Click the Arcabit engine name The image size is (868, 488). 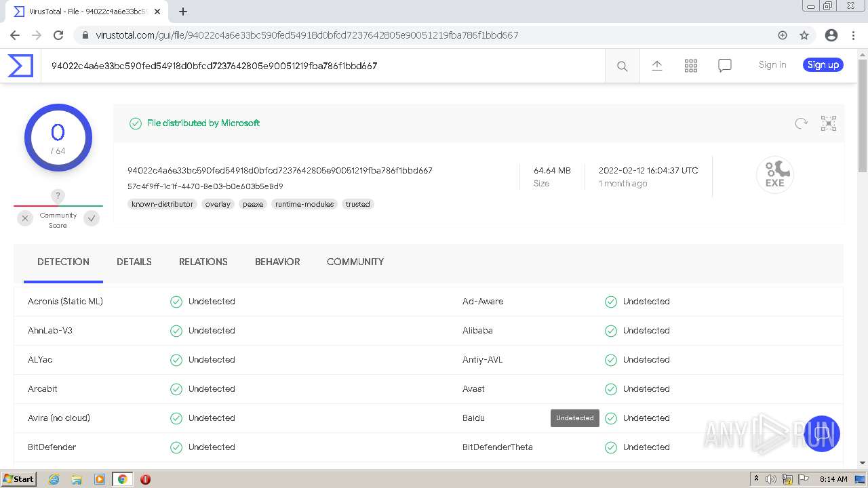[43, 389]
